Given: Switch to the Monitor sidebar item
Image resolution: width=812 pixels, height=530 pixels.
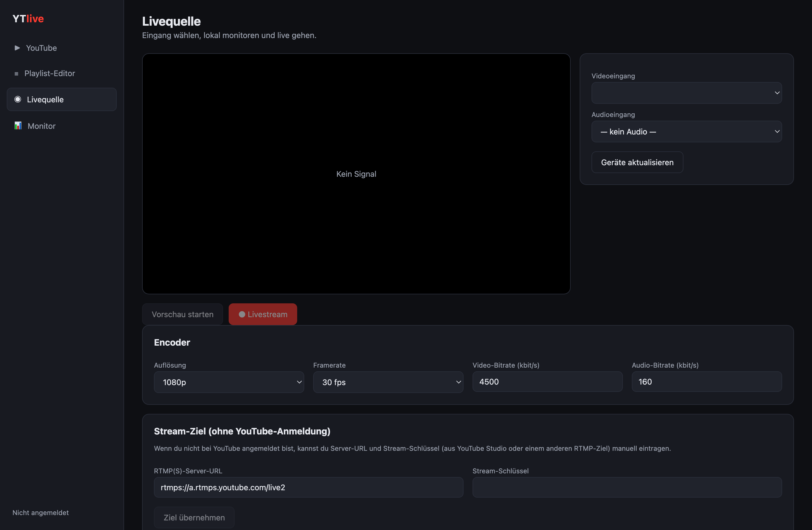Looking at the screenshot, I should coord(62,126).
